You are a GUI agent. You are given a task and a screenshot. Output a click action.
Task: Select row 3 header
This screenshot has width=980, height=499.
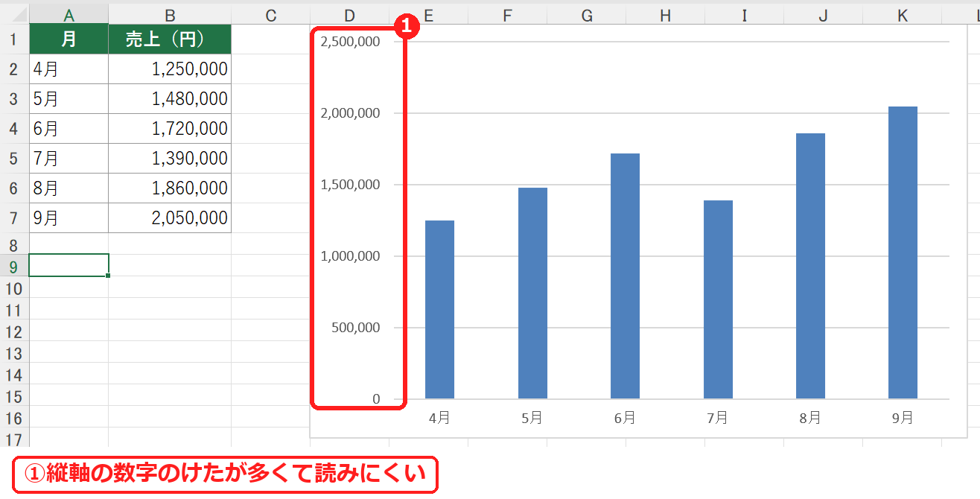(14, 99)
